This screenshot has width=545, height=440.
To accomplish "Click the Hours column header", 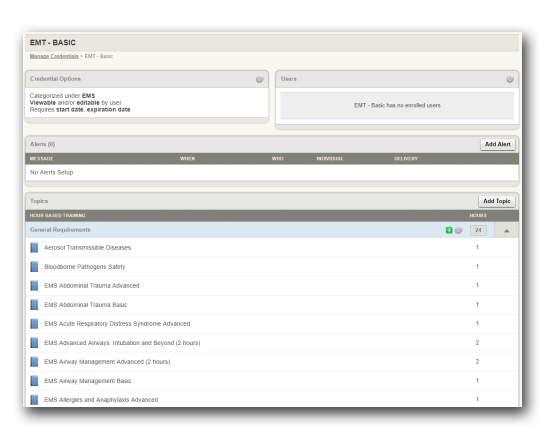I will [x=478, y=215].
